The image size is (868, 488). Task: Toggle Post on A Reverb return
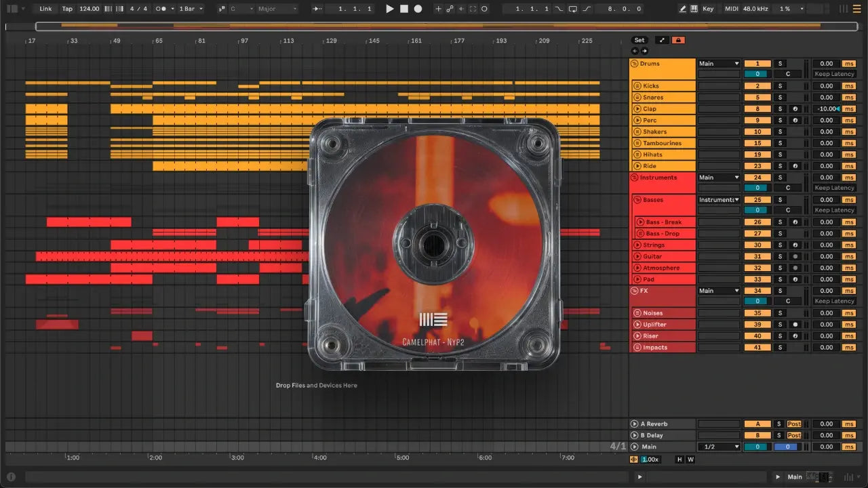pos(794,424)
